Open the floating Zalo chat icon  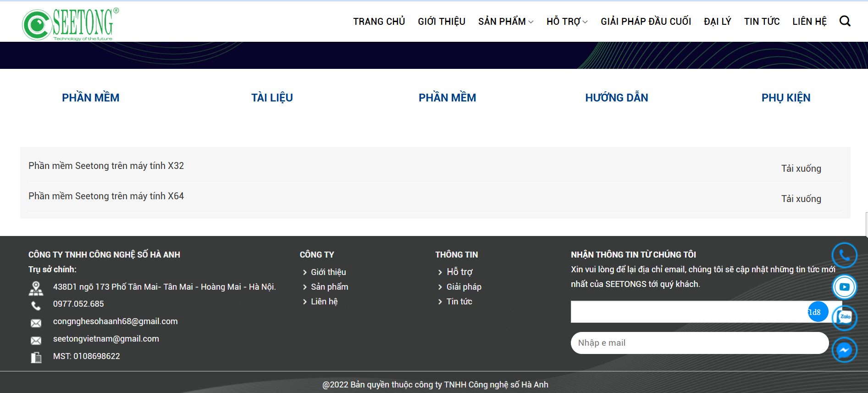[x=844, y=318]
